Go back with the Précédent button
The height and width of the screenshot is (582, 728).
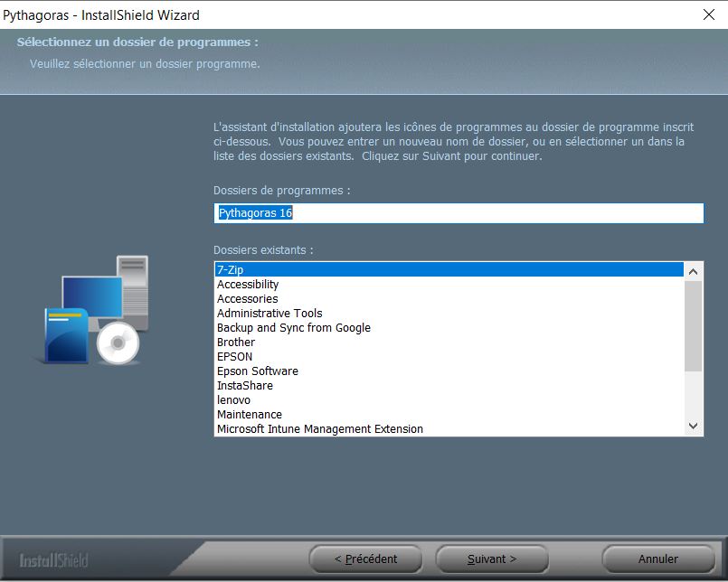tap(366, 559)
